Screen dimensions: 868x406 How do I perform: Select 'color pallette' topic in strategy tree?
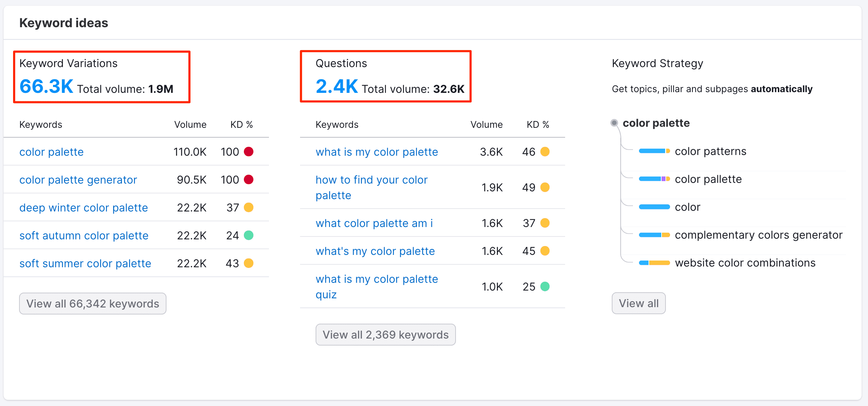point(708,179)
